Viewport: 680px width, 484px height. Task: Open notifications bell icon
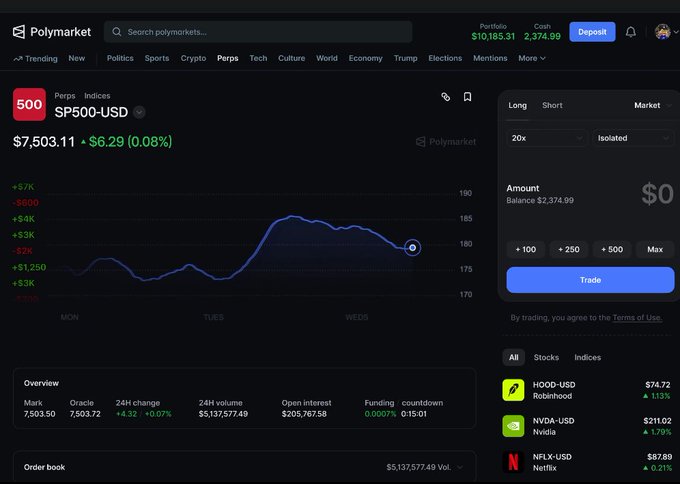(x=631, y=32)
